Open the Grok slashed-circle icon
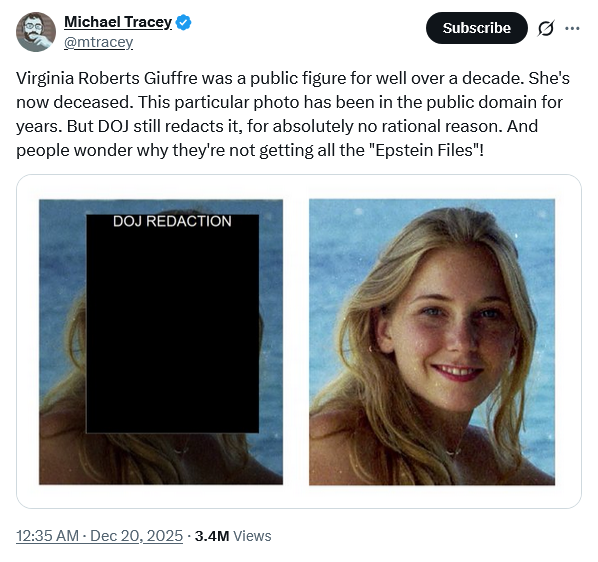Viewport: 598px width, 562px height. click(546, 28)
